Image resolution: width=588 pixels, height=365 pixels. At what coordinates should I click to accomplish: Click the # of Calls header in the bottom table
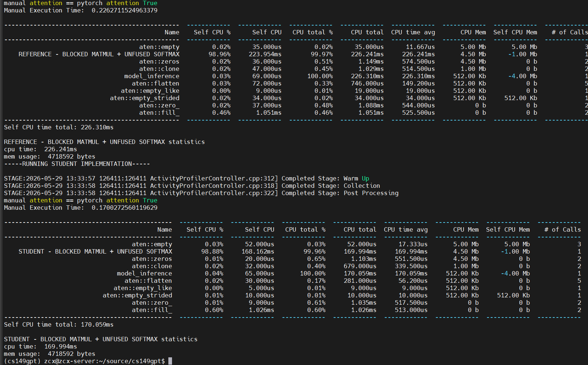[563, 229]
